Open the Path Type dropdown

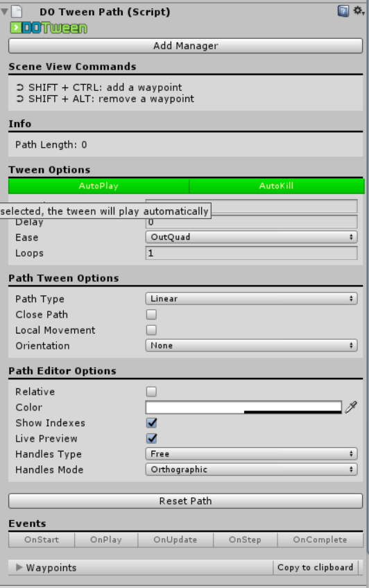tap(251, 298)
